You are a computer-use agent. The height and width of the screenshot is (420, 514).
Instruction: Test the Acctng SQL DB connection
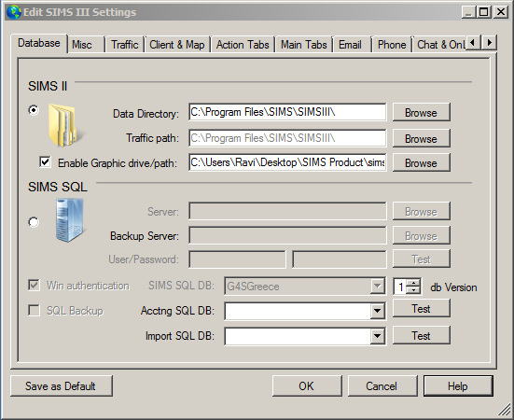[422, 309]
